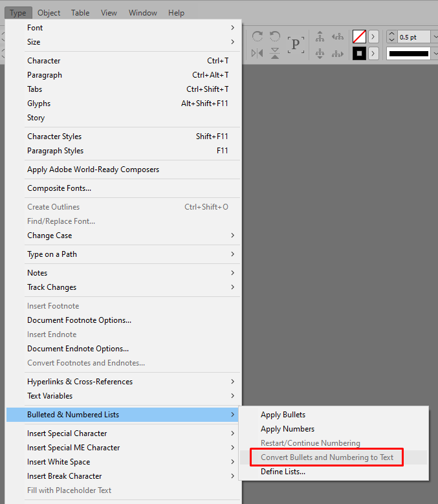
Task: Choose Apply Numbers in the submenu
Action: pos(334,429)
